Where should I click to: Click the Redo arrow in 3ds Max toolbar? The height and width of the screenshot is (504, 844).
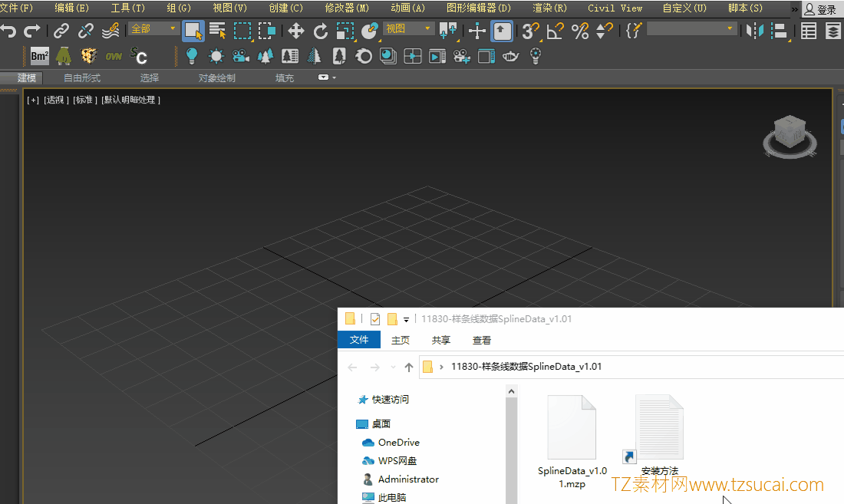(32, 31)
